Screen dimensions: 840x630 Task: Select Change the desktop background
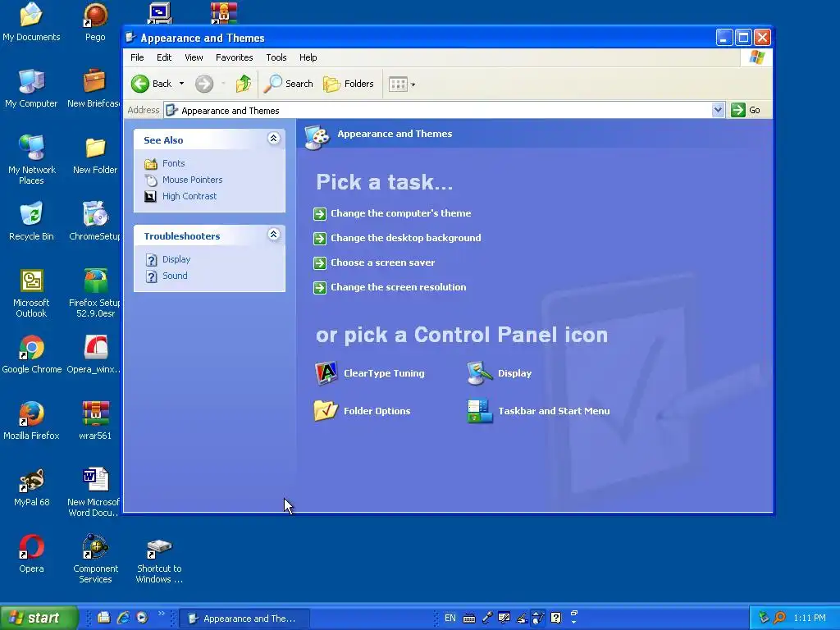(x=405, y=238)
